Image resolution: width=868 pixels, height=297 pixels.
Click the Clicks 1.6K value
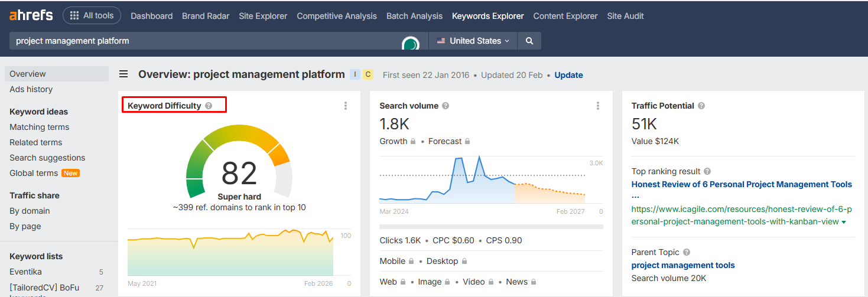[400, 240]
